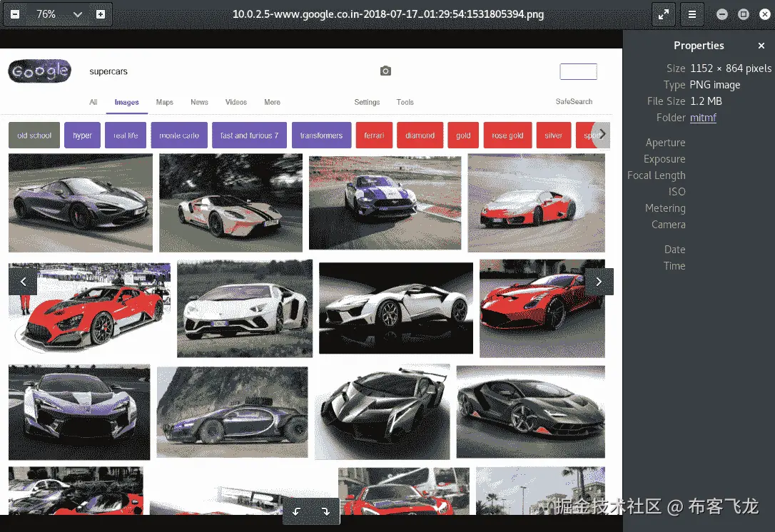The image size is (775, 532).
Task: Switch to the All tab
Action: pyautogui.click(x=93, y=102)
